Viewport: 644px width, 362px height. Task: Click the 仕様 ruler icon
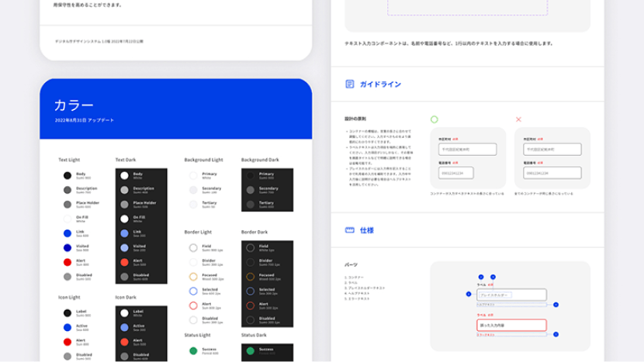350,230
